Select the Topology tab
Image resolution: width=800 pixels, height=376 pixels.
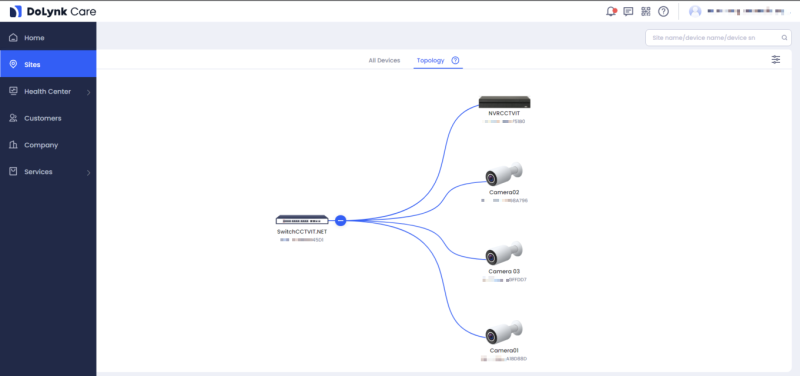tap(431, 60)
